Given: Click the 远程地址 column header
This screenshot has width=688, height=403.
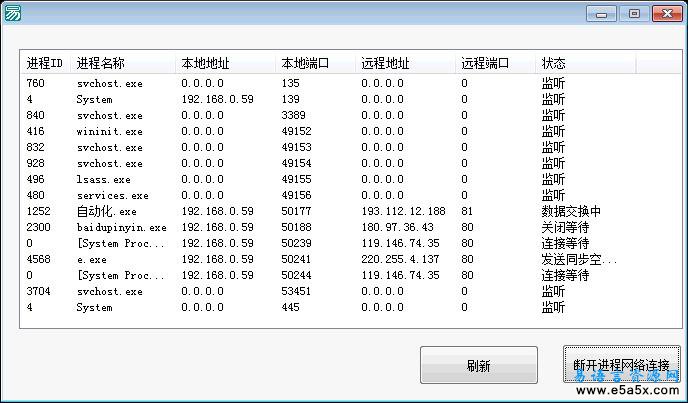Looking at the screenshot, I should click(x=385, y=63).
